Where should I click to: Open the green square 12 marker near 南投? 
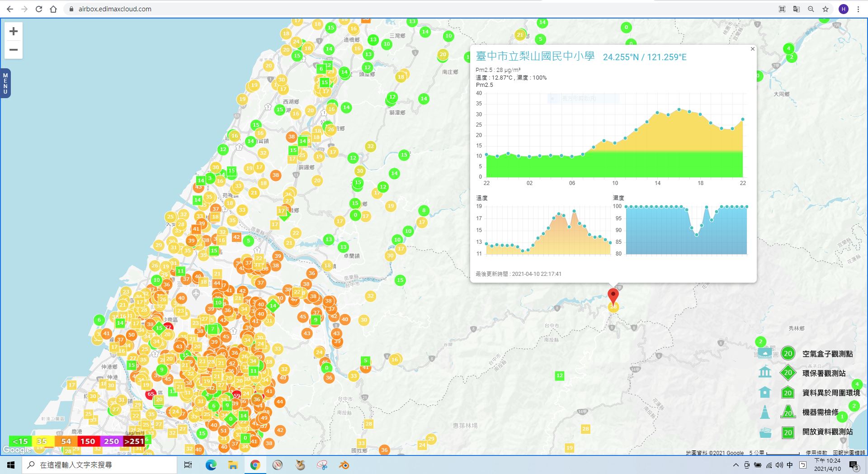coord(560,375)
